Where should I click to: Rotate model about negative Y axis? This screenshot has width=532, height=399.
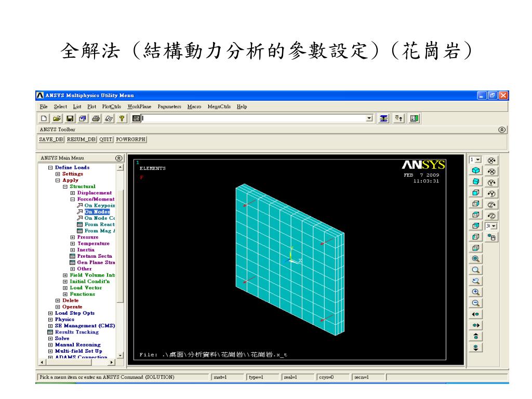point(491,193)
